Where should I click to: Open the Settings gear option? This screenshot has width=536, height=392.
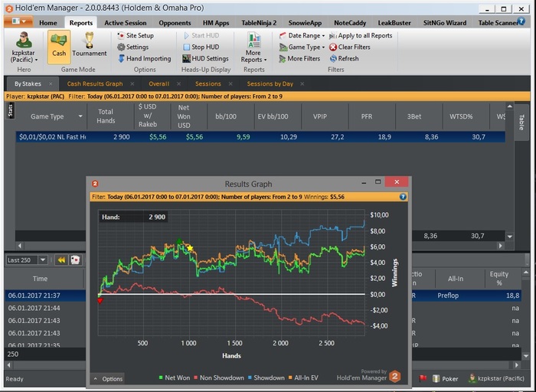click(132, 47)
